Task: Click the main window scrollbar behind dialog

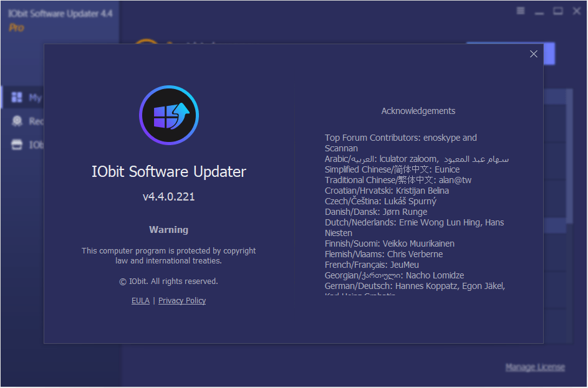Action: click(570, 156)
